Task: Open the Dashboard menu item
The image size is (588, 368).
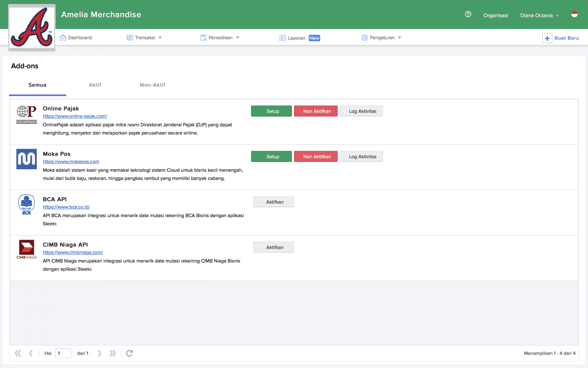Action: [76, 38]
